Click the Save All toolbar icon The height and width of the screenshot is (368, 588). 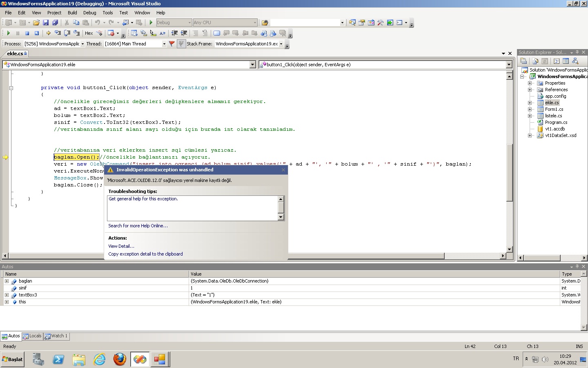55,22
